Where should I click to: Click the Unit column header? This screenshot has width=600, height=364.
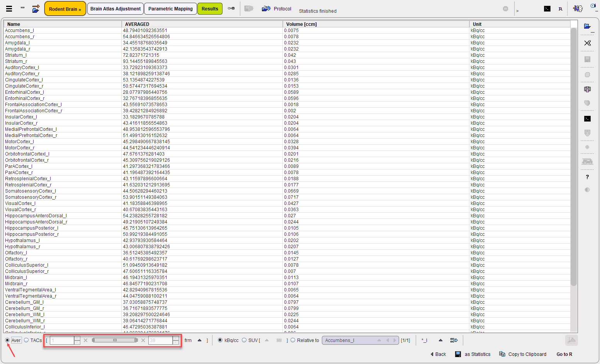pyautogui.click(x=520, y=24)
